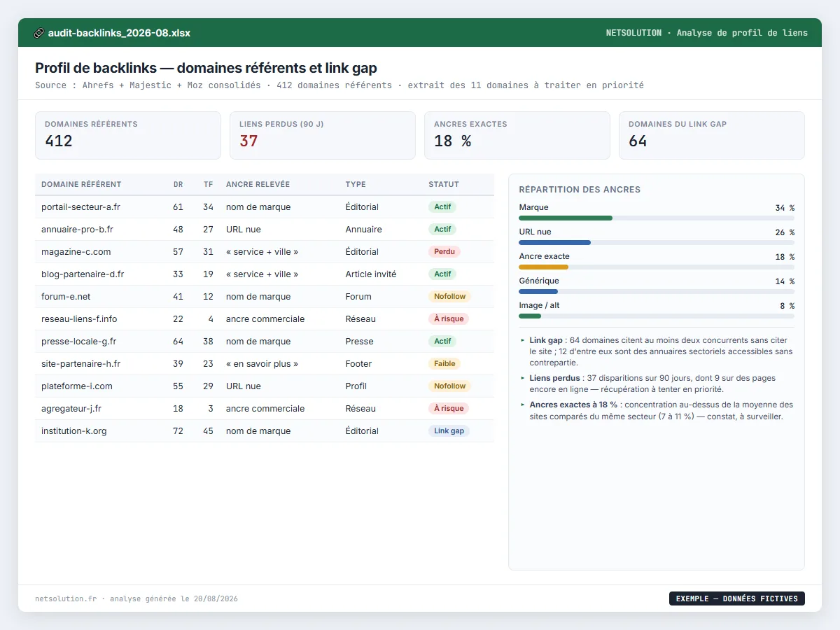Click the Type column header
This screenshot has width=840, height=630.
[356, 184]
